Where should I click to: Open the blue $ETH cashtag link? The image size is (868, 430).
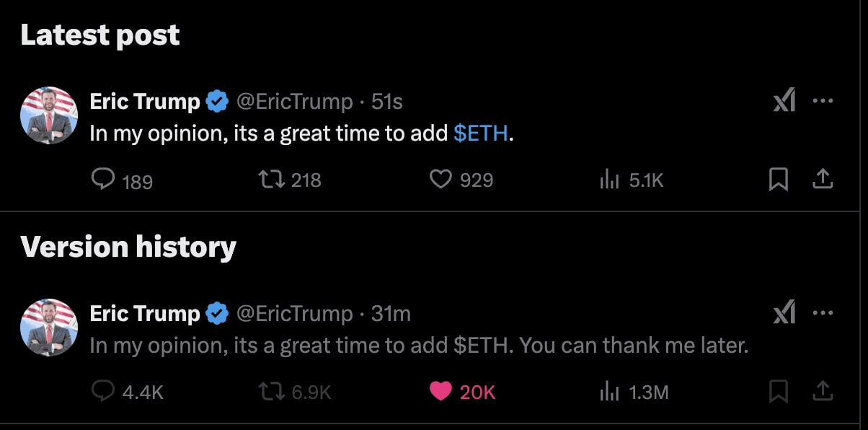coord(481,133)
